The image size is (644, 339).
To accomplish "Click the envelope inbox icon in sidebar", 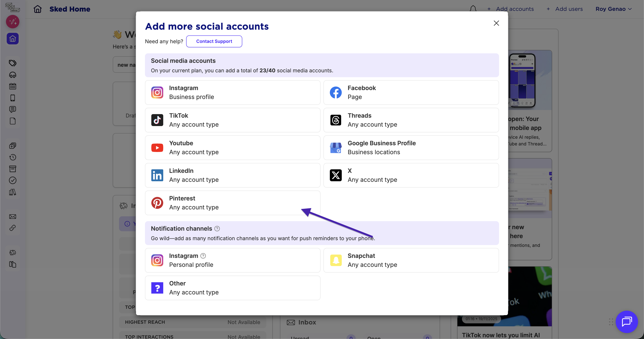I will pyautogui.click(x=12, y=216).
